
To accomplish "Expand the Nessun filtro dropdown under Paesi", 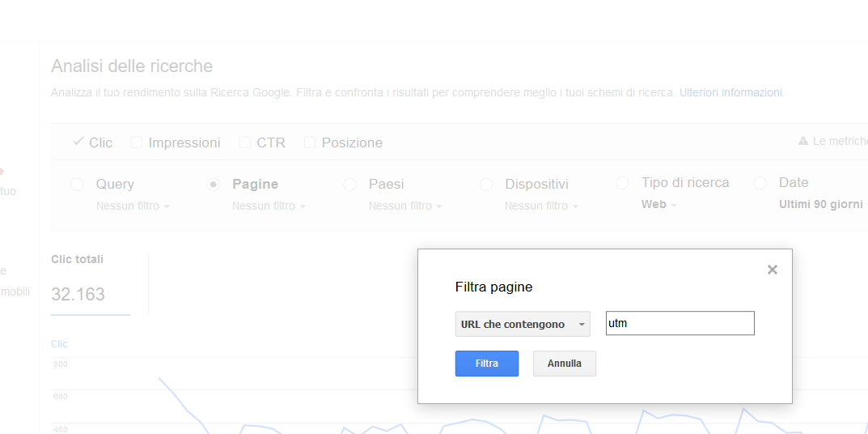I will 405,206.
